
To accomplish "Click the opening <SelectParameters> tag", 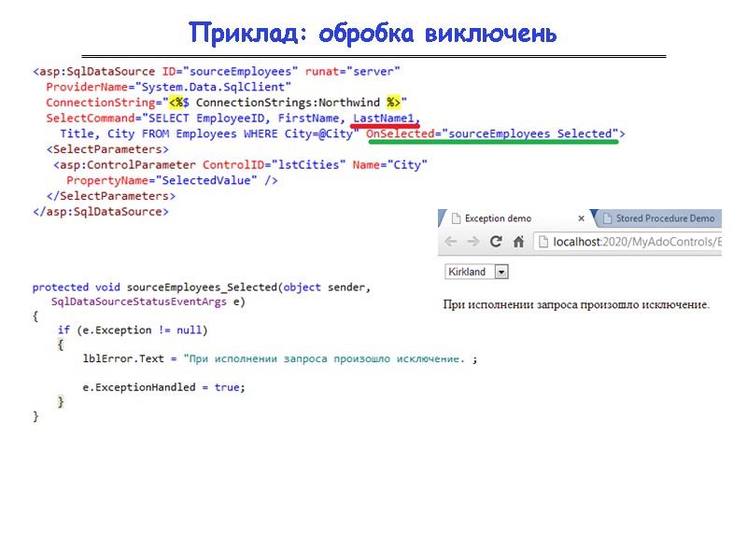I will (107, 149).
